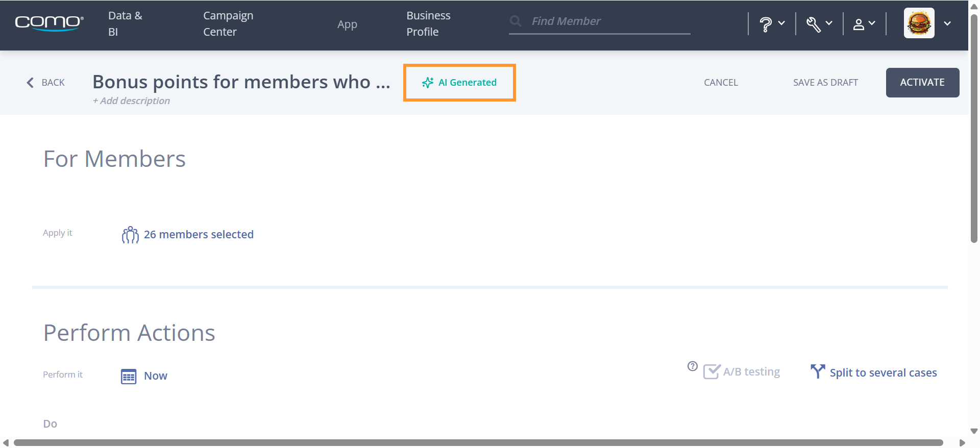Click SAVE AS DRAFT
Screen dimensions: 980x448
pyautogui.click(x=825, y=83)
